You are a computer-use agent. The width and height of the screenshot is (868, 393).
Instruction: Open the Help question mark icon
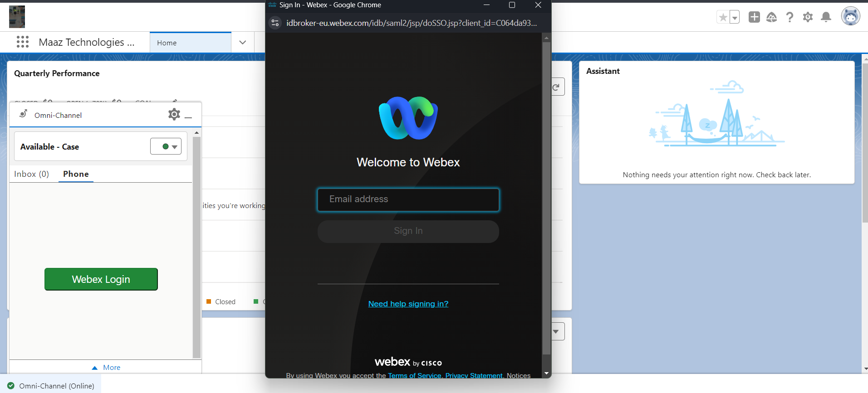790,17
